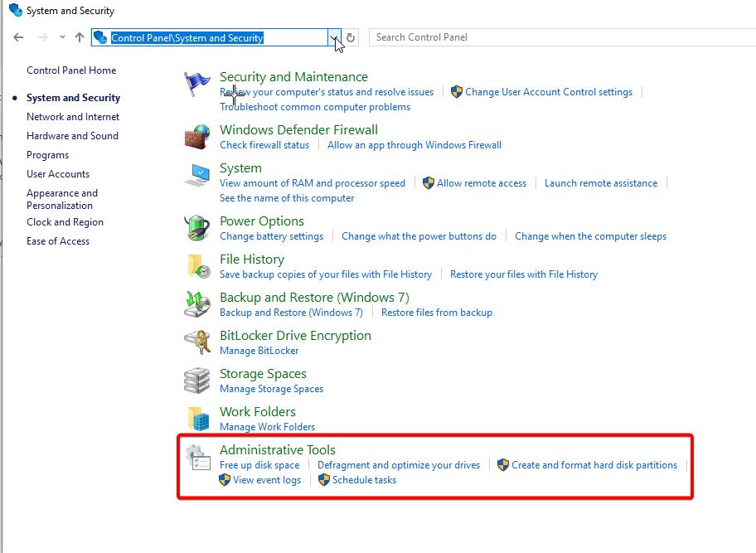Refresh the Control Panel view
This screenshot has height=553, width=756.
[351, 37]
